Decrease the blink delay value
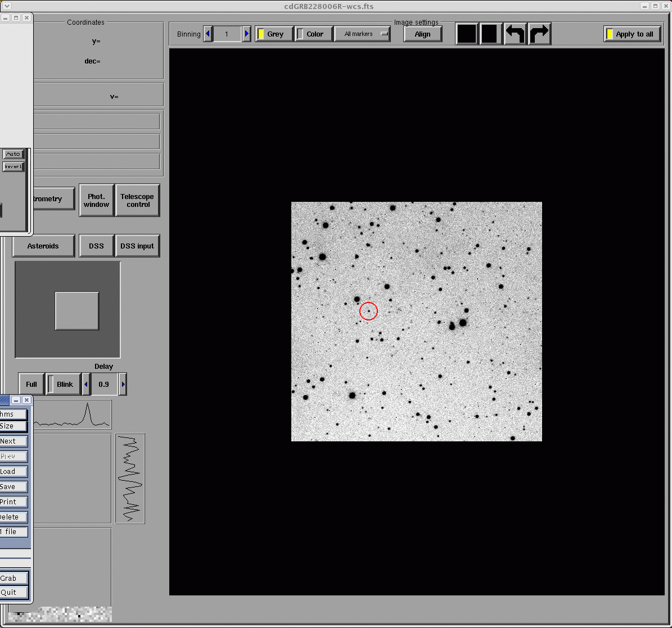 (x=86, y=384)
